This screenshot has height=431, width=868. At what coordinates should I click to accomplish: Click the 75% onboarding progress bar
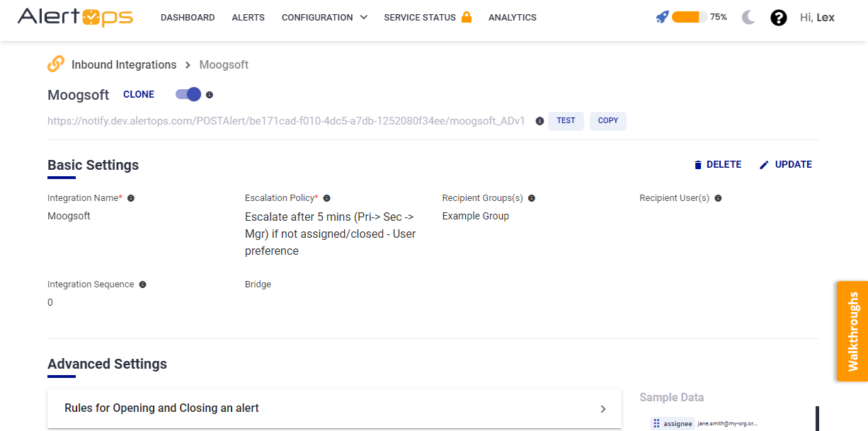coord(689,18)
